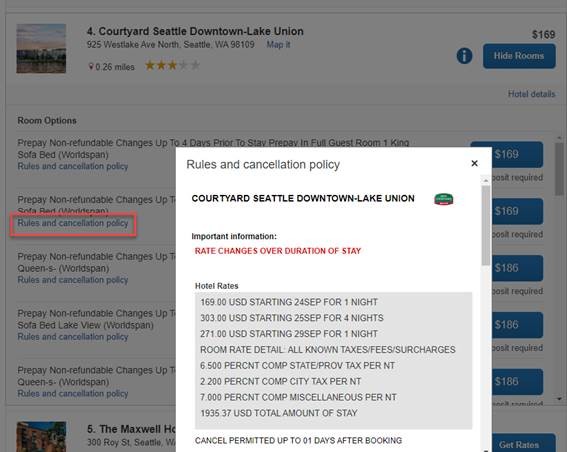Screen dimensions: 567x452
Task: Open the Hotel details link
Action: pyautogui.click(x=531, y=94)
